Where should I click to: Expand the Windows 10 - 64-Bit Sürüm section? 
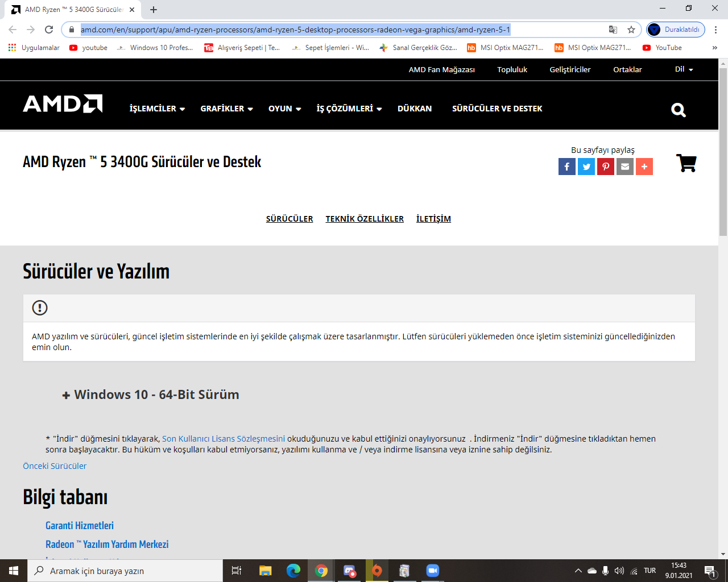(151, 394)
